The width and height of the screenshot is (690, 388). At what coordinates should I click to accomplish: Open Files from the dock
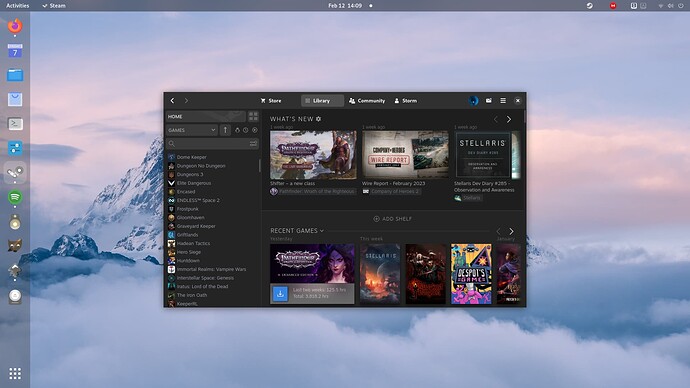(15, 75)
